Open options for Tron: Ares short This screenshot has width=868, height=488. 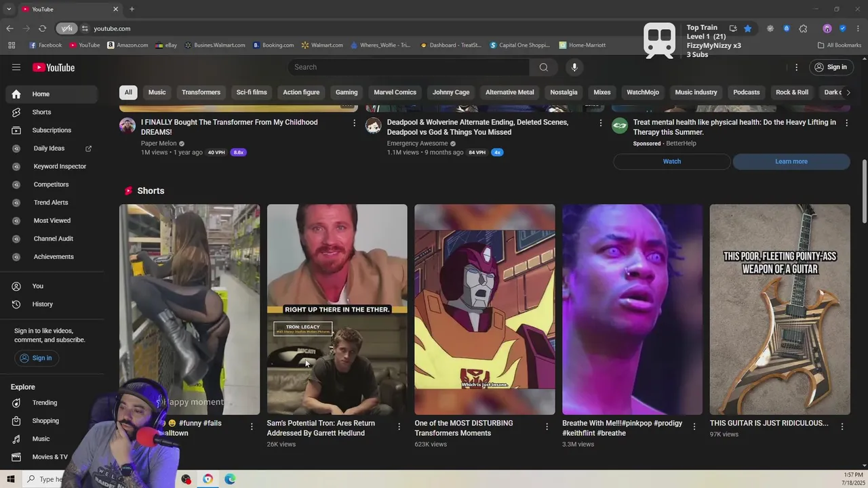tap(399, 426)
